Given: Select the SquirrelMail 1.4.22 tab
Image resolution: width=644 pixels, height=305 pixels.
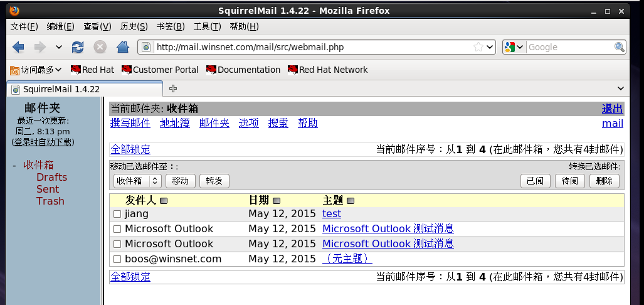Looking at the screenshot, I should pos(85,88).
